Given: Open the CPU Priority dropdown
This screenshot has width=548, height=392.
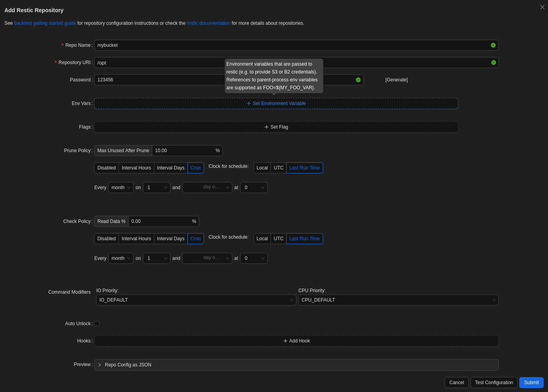Looking at the screenshot, I should point(398,300).
